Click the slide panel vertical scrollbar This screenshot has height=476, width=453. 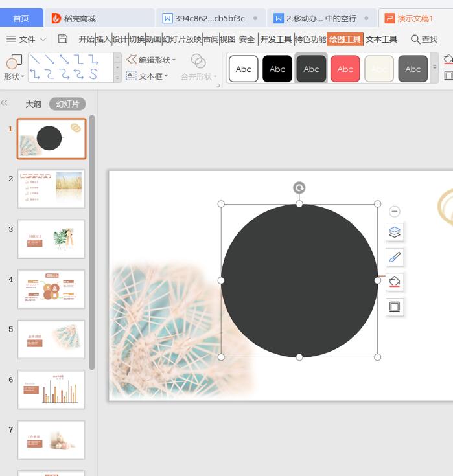92,242
